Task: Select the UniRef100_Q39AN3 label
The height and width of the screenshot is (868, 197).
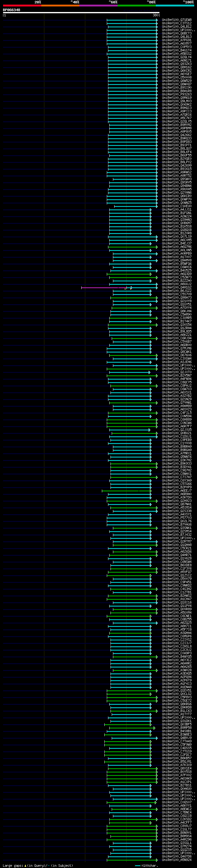Action: (177, 220)
